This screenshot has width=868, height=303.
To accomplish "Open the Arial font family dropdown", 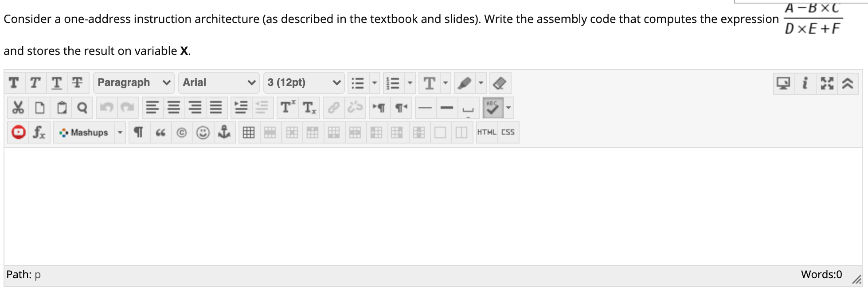I will 219,82.
